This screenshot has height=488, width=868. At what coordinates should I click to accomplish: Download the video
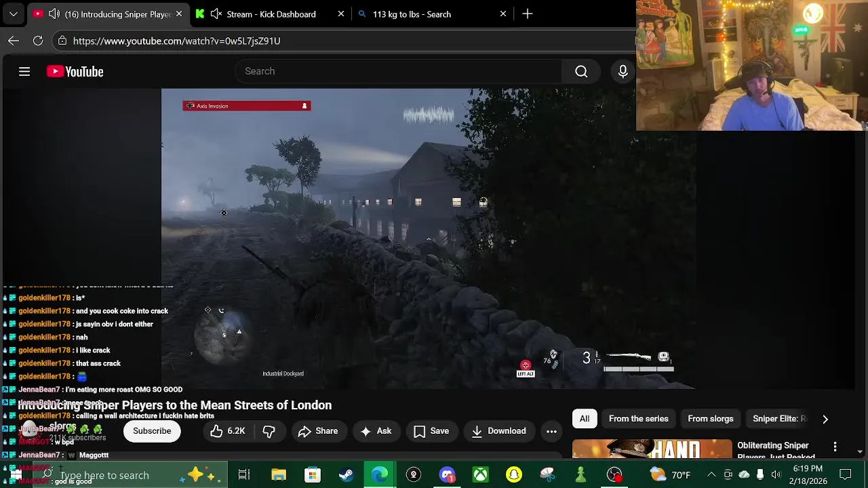point(498,431)
